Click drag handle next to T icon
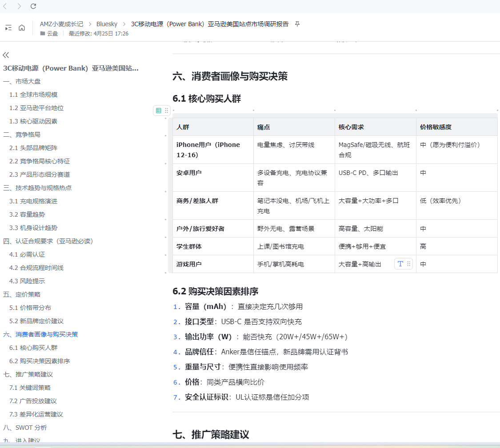 coord(409,264)
